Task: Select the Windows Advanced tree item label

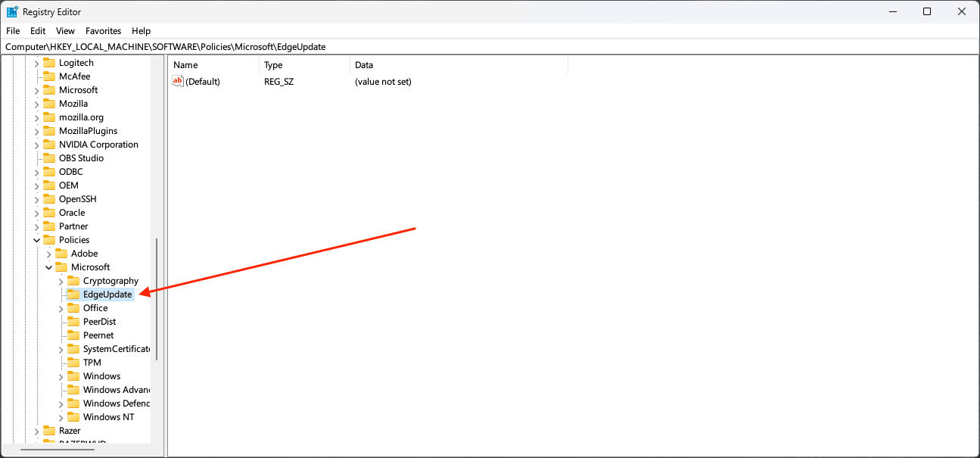Action: pos(117,390)
